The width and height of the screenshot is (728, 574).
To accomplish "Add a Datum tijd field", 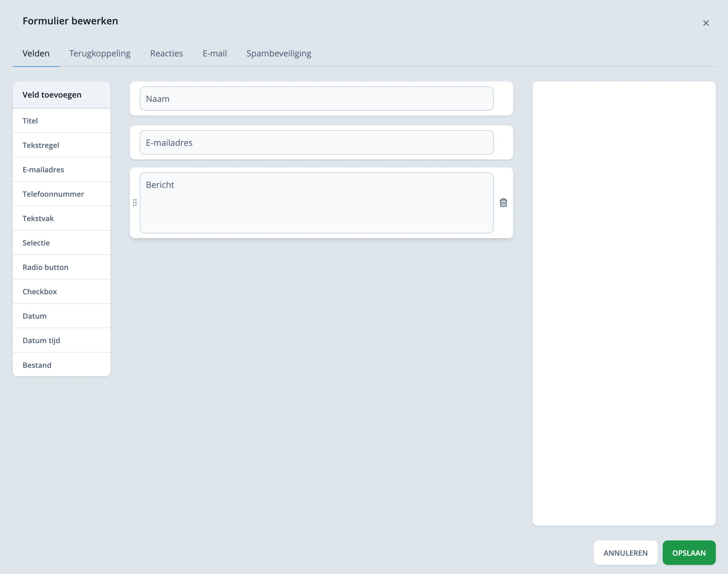I will click(x=62, y=340).
